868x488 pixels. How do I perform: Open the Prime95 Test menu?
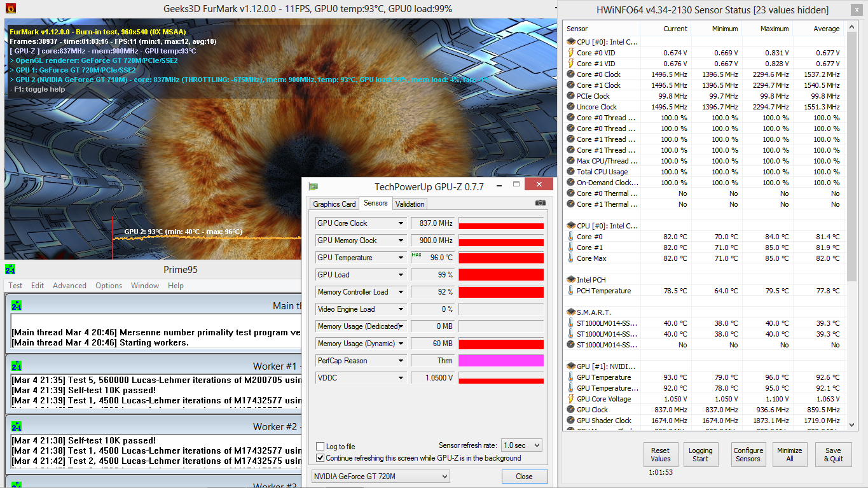15,286
